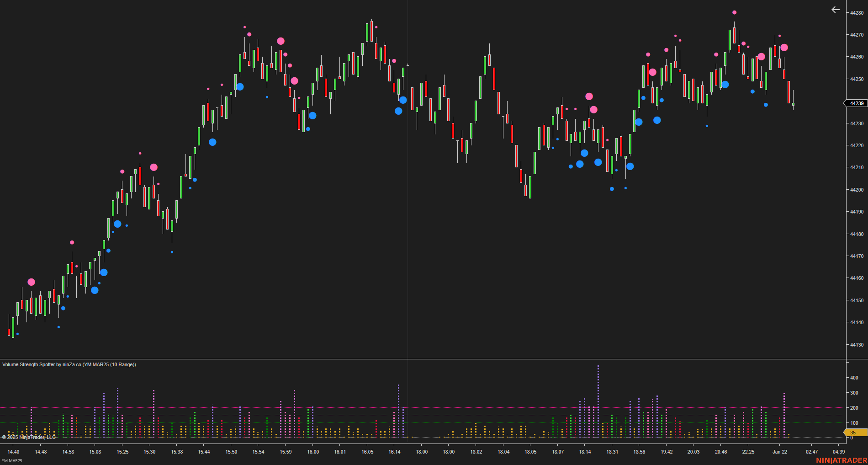Select the big blue dot near 15:50 candle
Image resolution: width=868 pixels, height=465 pixels.
tap(240, 86)
